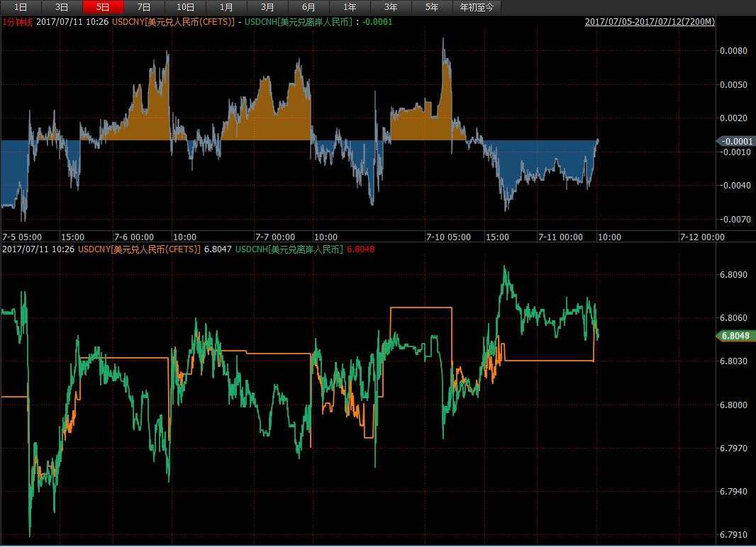The height and width of the screenshot is (547, 756).
Task: Click the -0.0040 axis label in the upper chart
Action: point(734,186)
